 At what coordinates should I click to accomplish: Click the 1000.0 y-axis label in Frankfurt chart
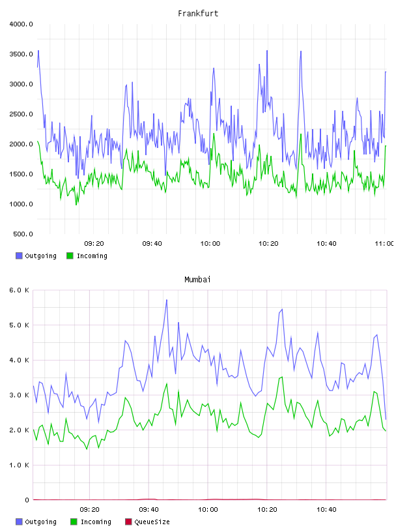pyautogui.click(x=21, y=204)
